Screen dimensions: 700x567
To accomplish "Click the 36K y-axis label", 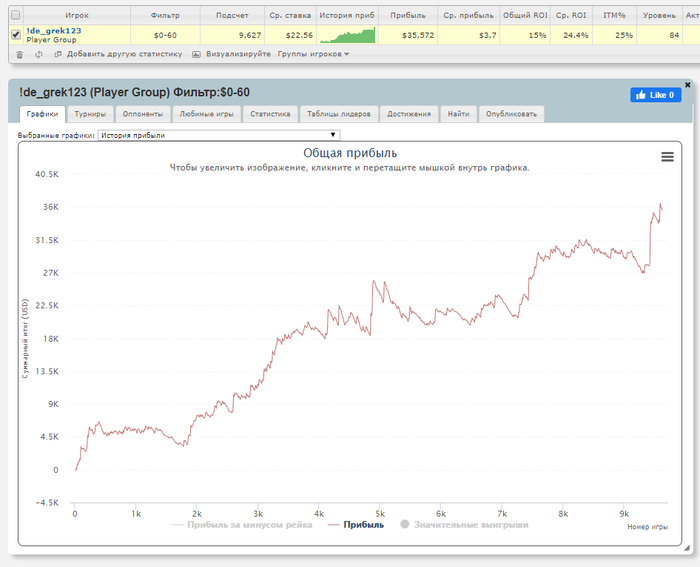I will click(51, 207).
